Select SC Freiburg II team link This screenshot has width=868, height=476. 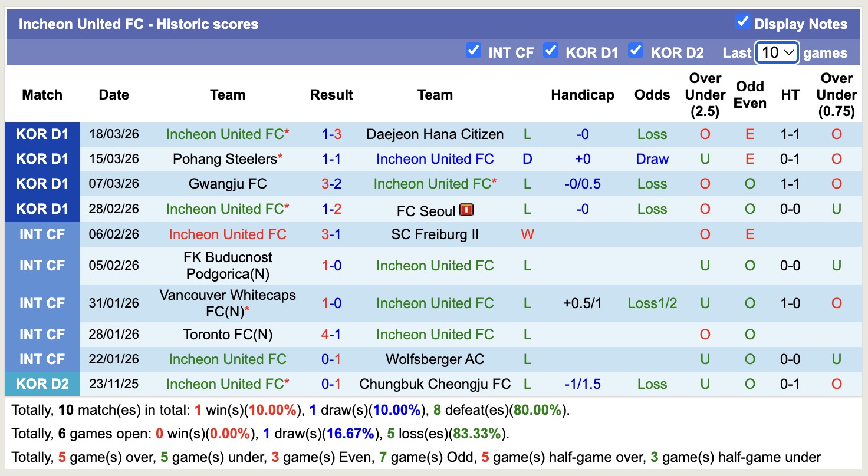tap(435, 234)
